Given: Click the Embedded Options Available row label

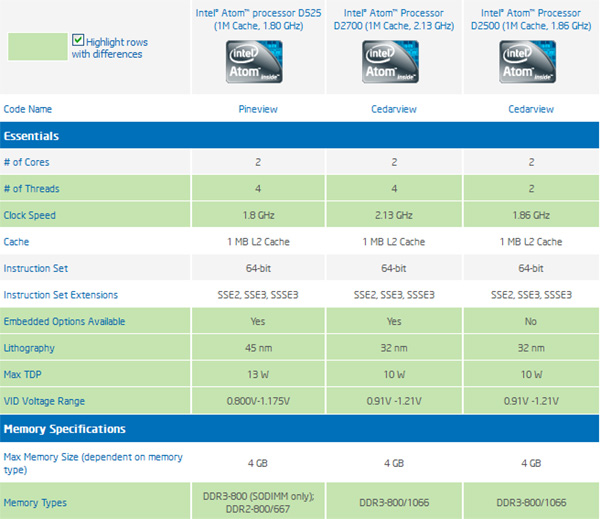Looking at the screenshot, I should [x=64, y=322].
